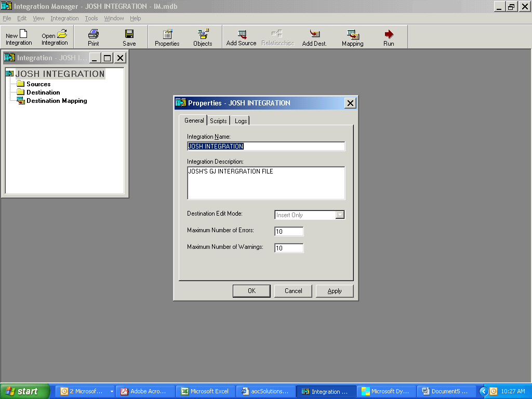Image resolution: width=532 pixels, height=399 pixels.
Task: Cancel the Properties dialog
Action: coord(293,291)
